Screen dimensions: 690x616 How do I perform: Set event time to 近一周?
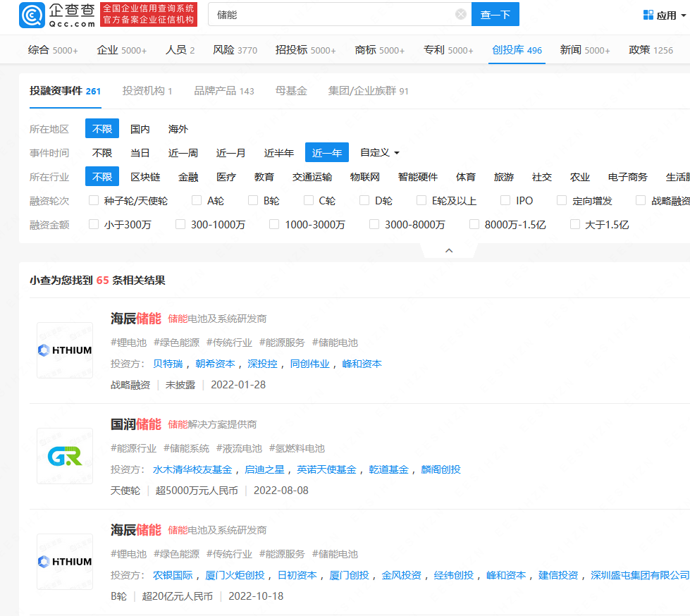pyautogui.click(x=183, y=153)
